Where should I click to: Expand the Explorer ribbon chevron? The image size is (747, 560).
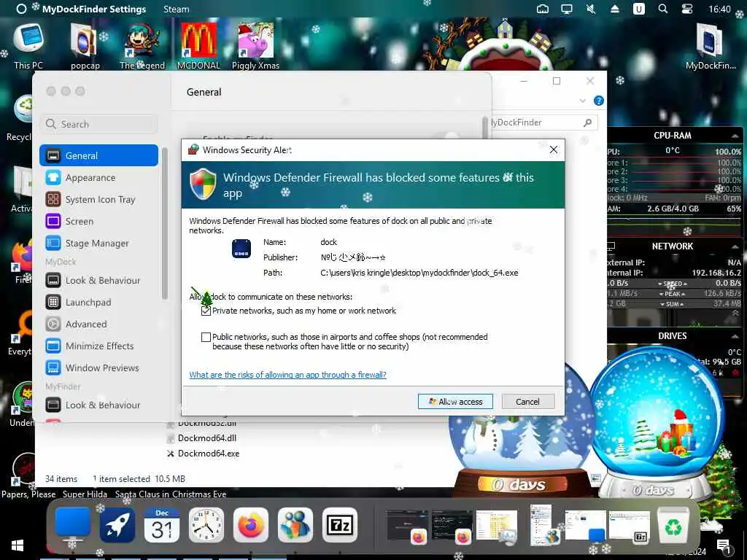[582, 101]
